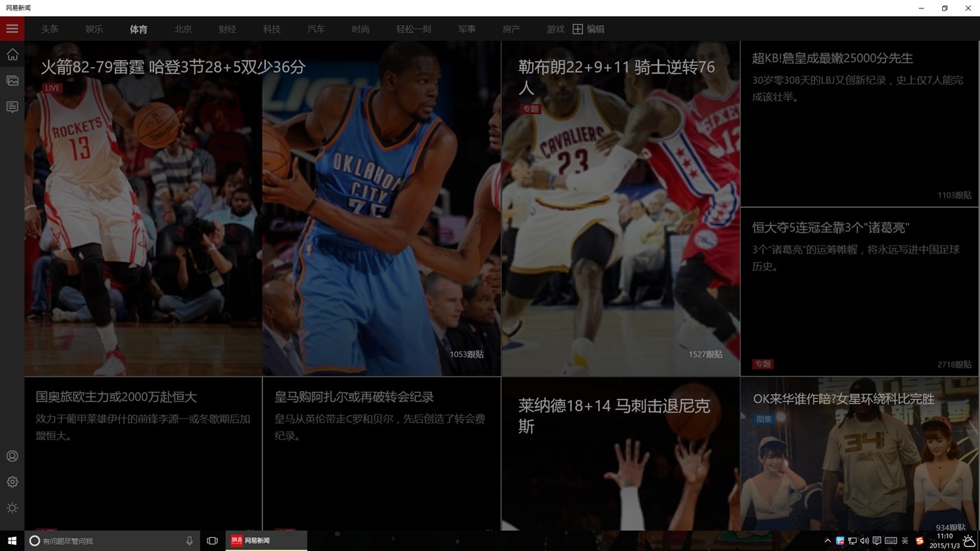Open the settings gear in the sidebar
This screenshot has width=980, height=551.
click(x=12, y=482)
